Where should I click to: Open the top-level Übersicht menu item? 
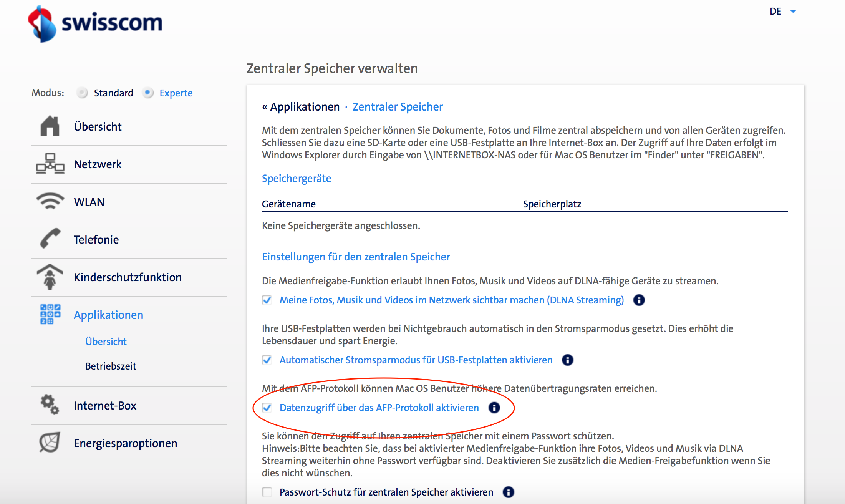[98, 126]
